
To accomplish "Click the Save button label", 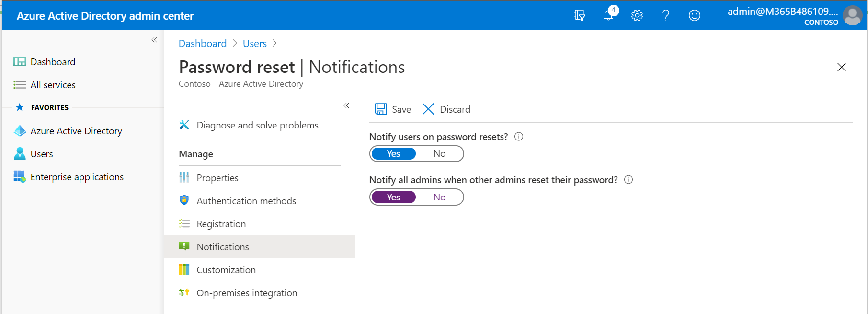I will pyautogui.click(x=401, y=109).
